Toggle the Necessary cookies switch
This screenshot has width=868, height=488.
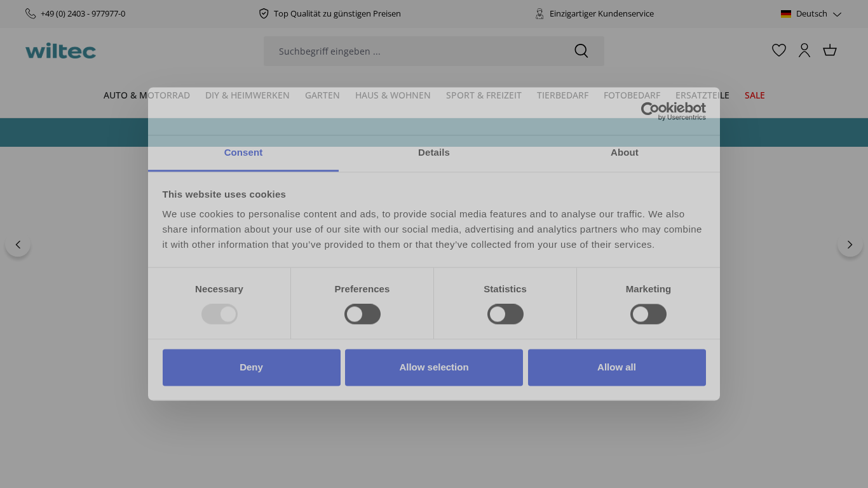[219, 314]
